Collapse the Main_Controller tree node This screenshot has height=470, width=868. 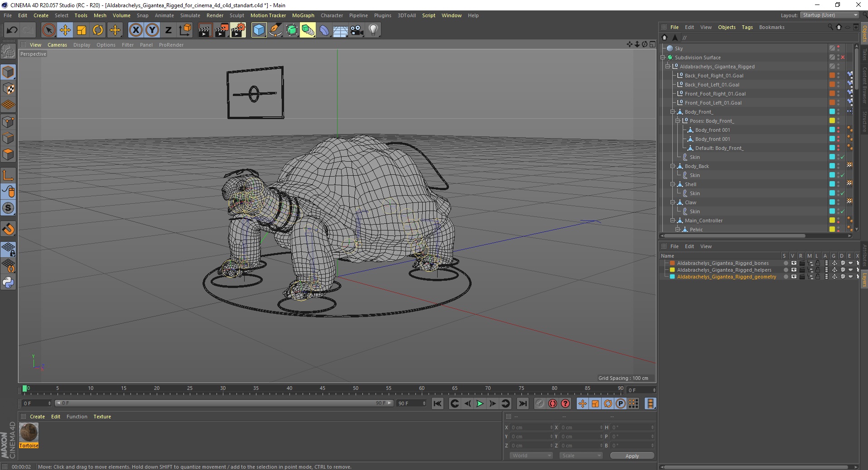pos(673,221)
